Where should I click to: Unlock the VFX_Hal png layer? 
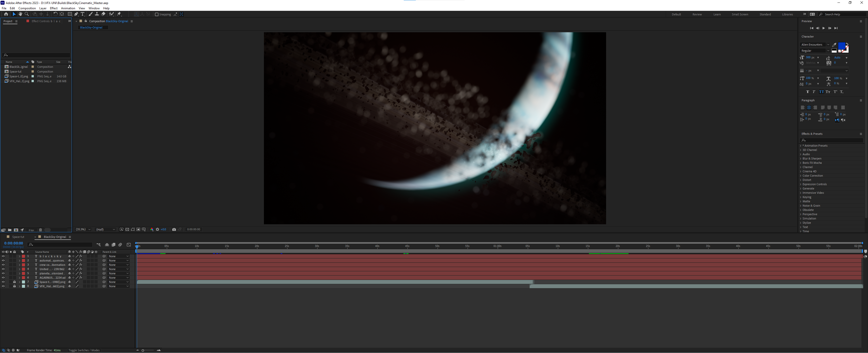(14, 286)
